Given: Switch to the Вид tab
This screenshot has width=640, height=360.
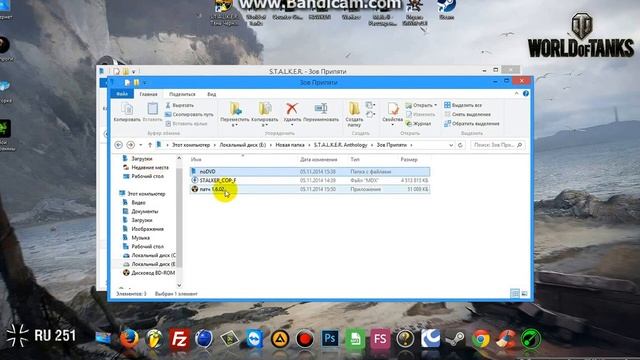Looking at the screenshot, I should pyautogui.click(x=211, y=94).
